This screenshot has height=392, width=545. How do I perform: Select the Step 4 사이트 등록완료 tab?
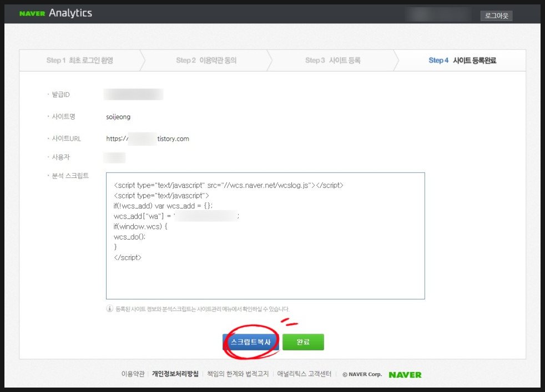(x=462, y=60)
